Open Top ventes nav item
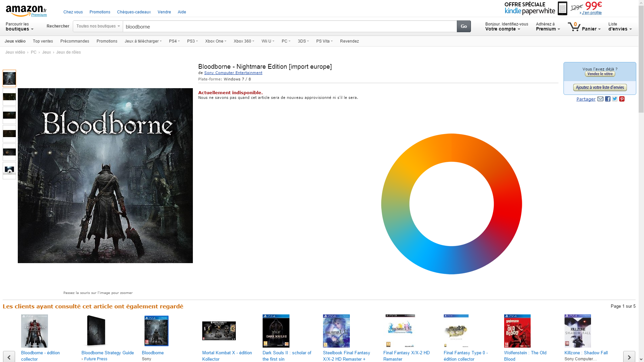Viewport: 644px width, 362px height. [43, 41]
